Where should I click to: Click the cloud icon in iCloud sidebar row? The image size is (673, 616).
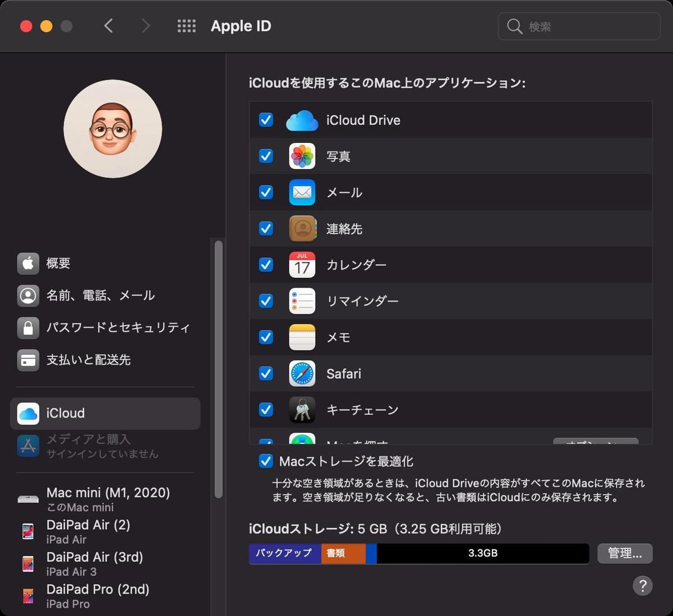(x=28, y=414)
